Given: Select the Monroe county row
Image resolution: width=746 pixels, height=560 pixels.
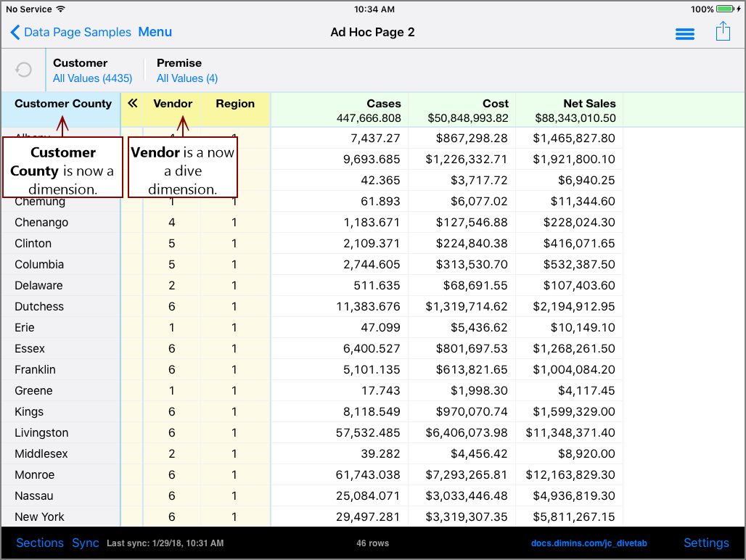Looking at the screenshot, I should pyautogui.click(x=34, y=474).
